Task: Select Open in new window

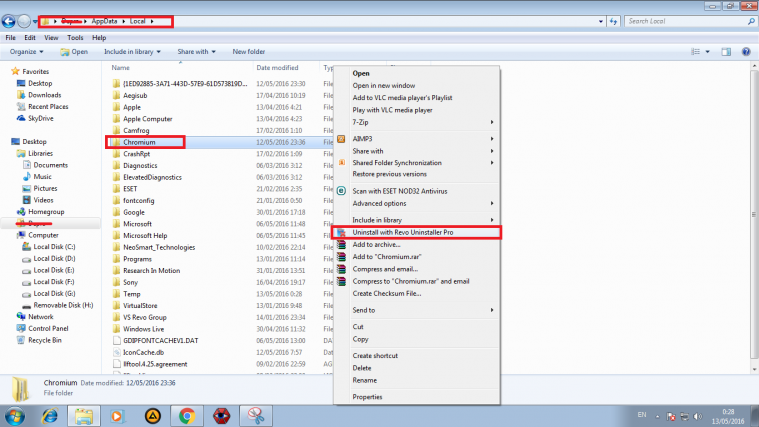Action: pos(417,86)
